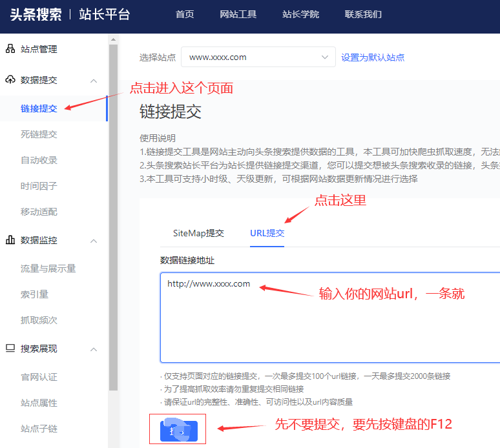Select 自动收录 in the sidebar
500x448 pixels.
39,160
